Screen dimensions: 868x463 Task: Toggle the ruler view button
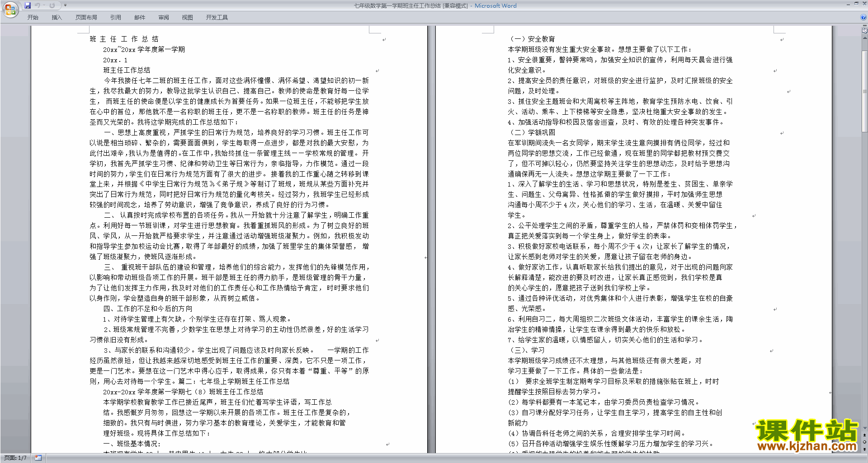[x=865, y=31]
